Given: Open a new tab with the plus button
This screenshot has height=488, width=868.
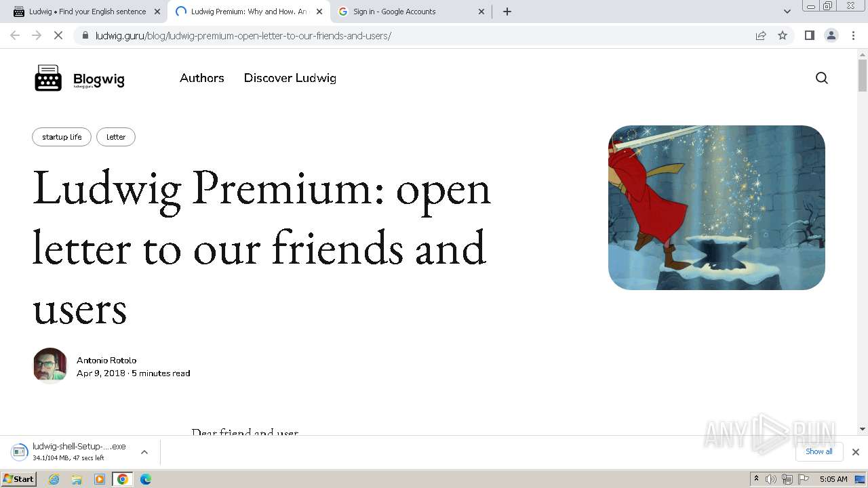Looking at the screenshot, I should click(507, 12).
